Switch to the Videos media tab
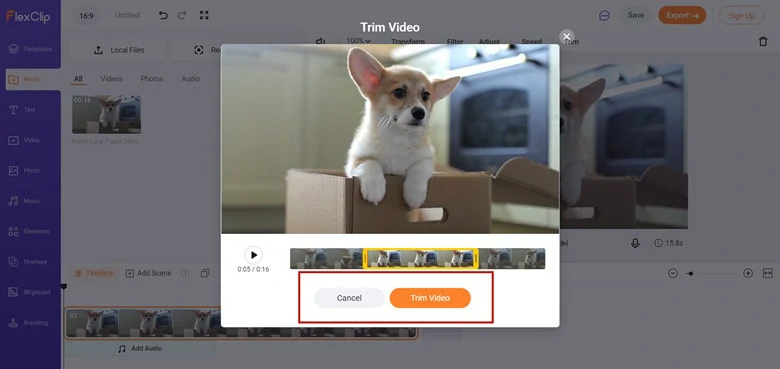780x369 pixels. pyautogui.click(x=111, y=79)
